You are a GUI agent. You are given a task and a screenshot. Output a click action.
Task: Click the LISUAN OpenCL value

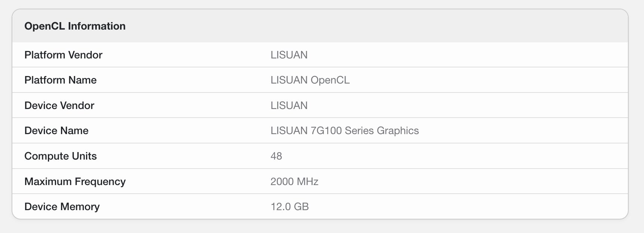pos(310,80)
